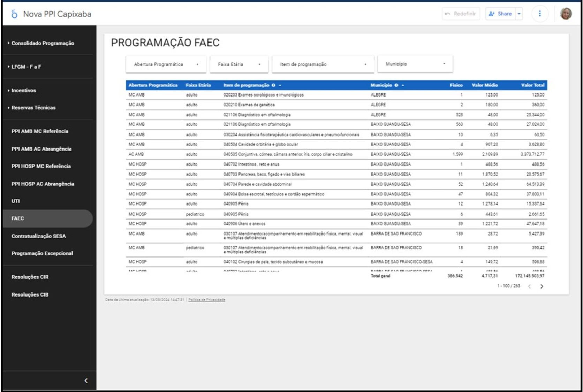Expand the Consolidado Programação section
Screen dimensions: 583x392
pos(43,43)
